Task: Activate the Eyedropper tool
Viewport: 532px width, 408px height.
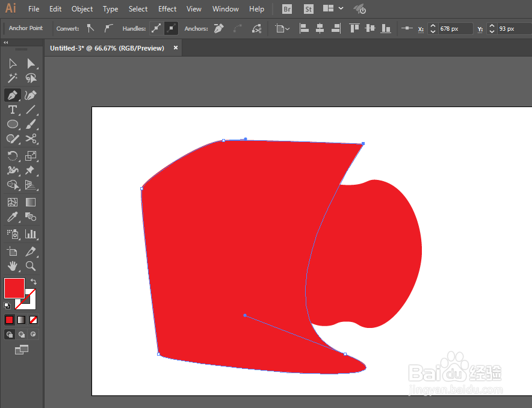Action: pos(13,217)
